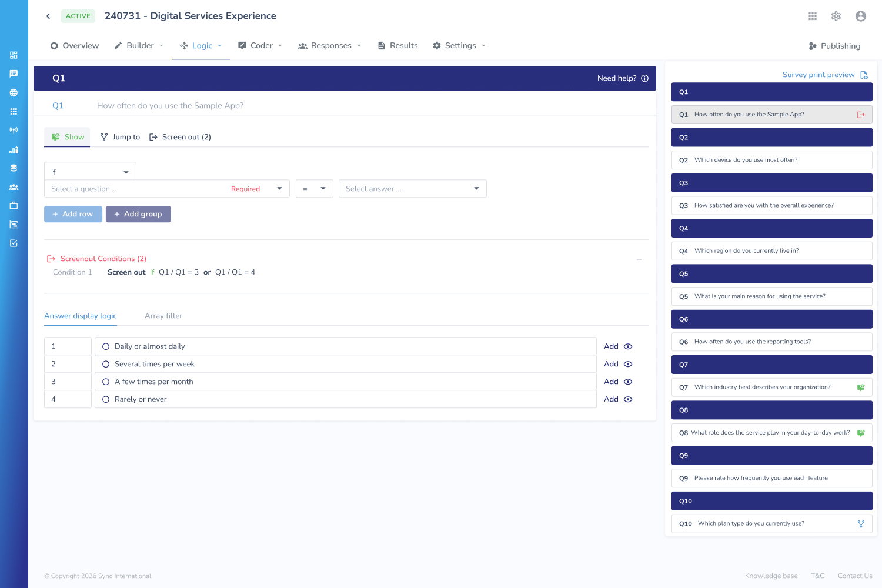Image resolution: width=882 pixels, height=588 pixels.
Task: Open the Survey print preview link
Action: point(825,75)
